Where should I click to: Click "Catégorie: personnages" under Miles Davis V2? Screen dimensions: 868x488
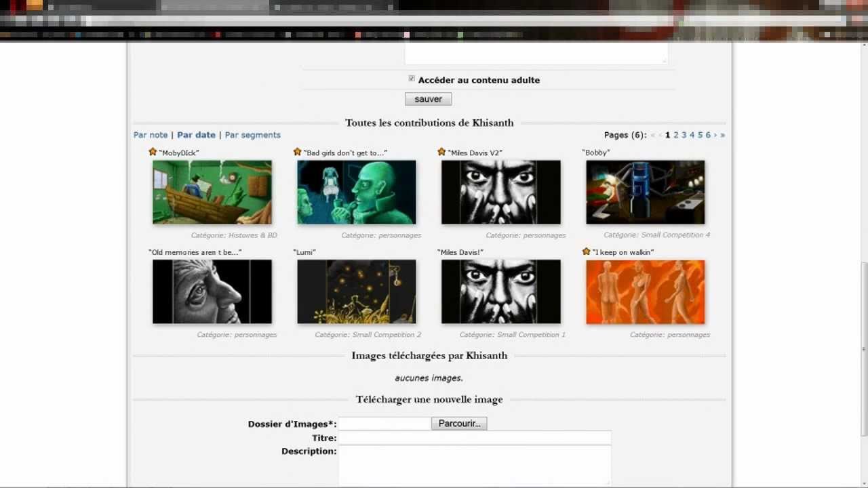point(526,235)
